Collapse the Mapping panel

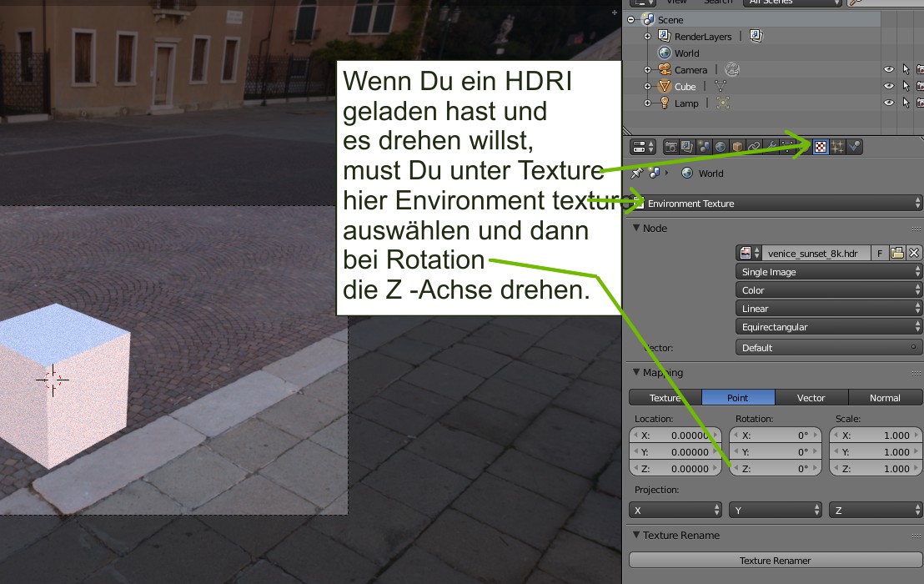coord(636,372)
